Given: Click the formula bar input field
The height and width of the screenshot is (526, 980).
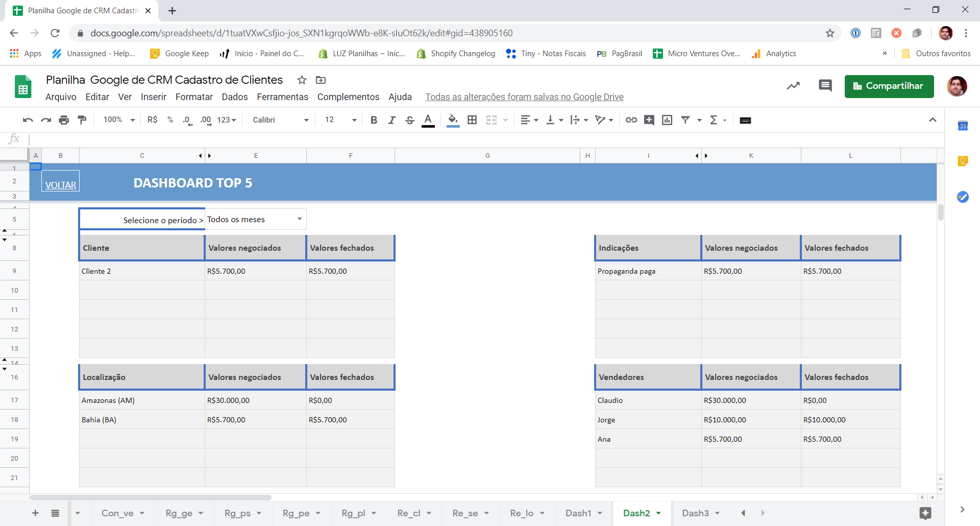Looking at the screenshot, I should 480,139.
